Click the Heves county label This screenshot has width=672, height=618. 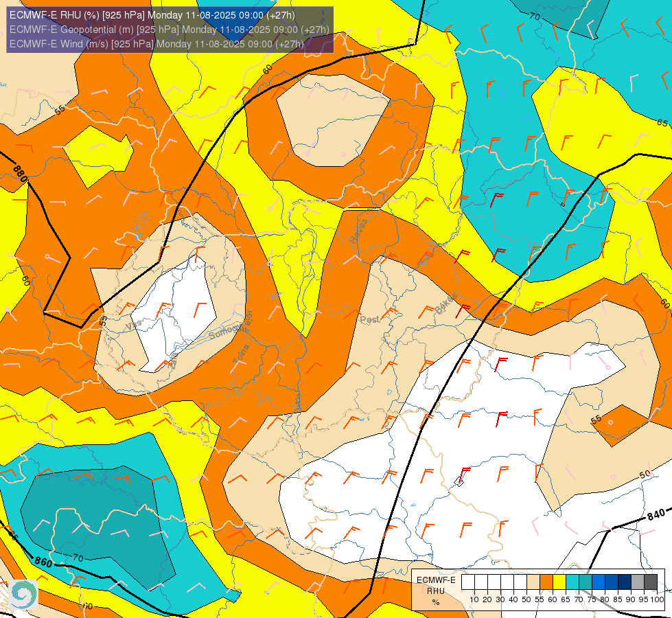[359, 231]
